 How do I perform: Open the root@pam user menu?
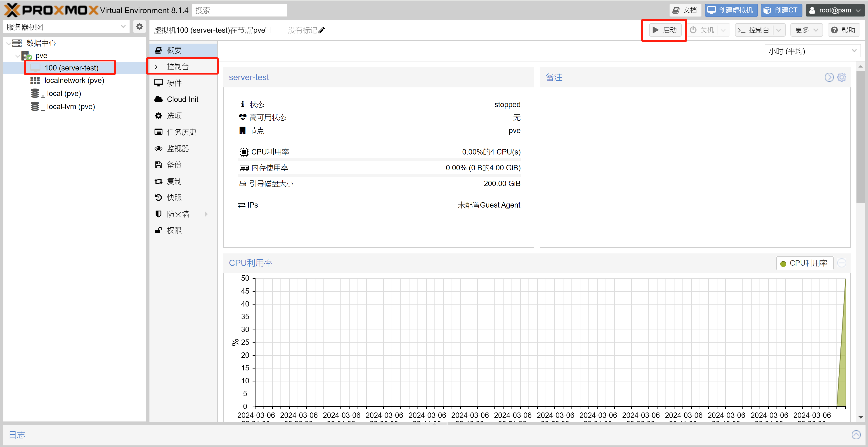(835, 10)
